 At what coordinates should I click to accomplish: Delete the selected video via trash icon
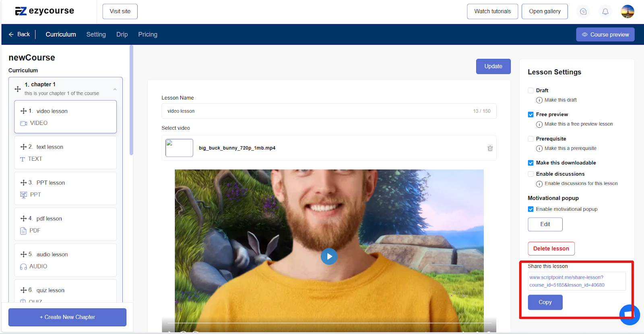pos(490,148)
